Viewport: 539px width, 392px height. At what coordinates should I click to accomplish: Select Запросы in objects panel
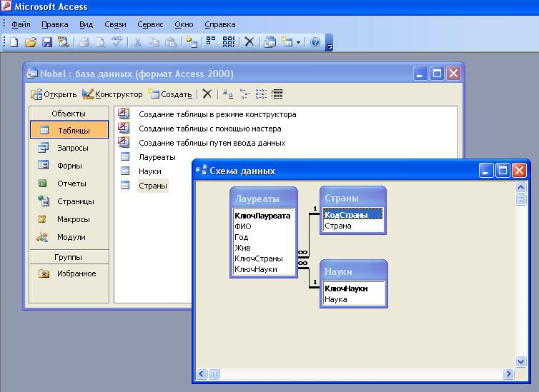tap(69, 148)
